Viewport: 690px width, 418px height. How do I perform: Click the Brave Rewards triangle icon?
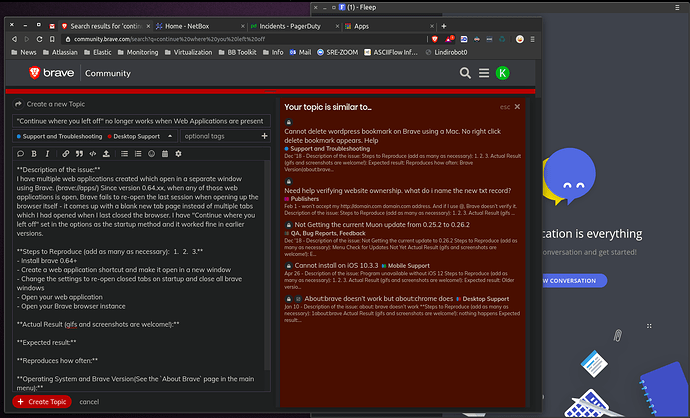pyautogui.click(x=449, y=39)
